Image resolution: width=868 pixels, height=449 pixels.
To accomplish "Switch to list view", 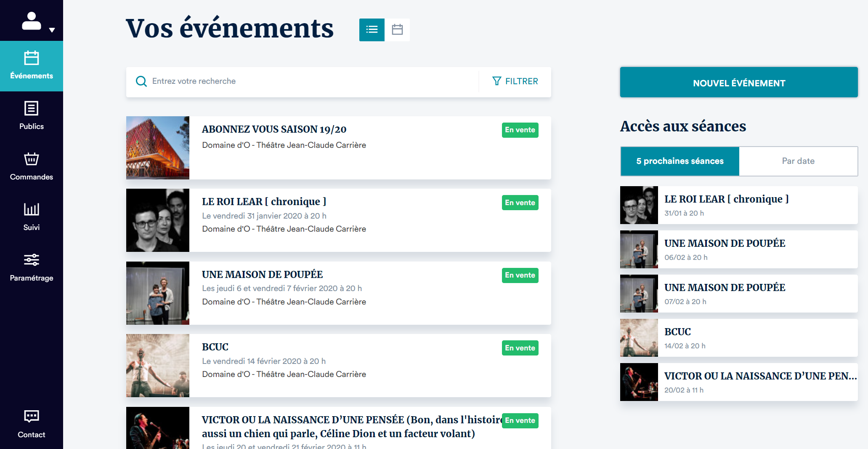I will coord(372,30).
